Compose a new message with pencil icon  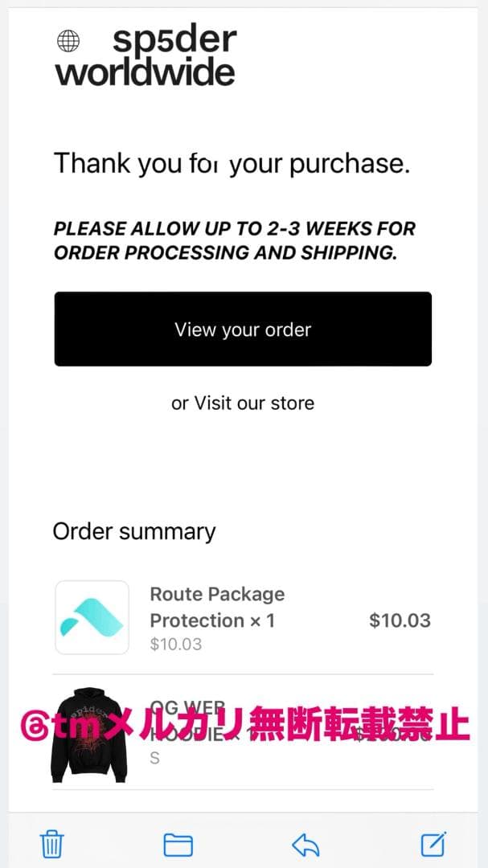click(x=433, y=844)
